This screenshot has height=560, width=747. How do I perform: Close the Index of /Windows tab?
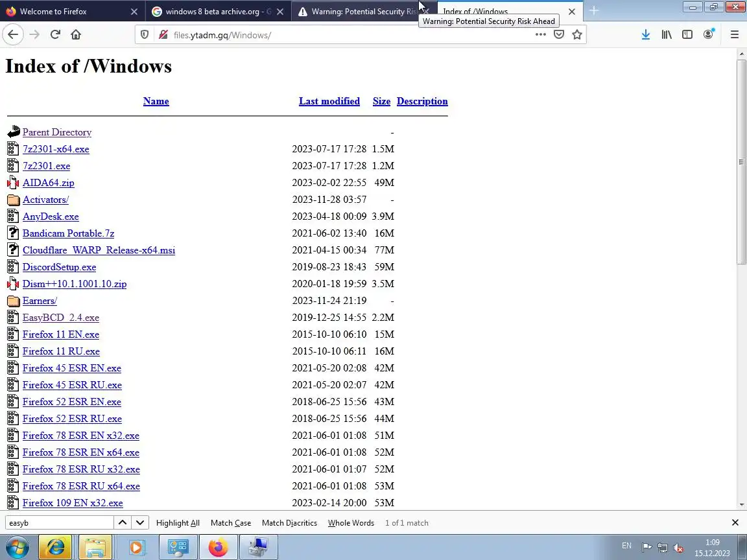tap(572, 12)
